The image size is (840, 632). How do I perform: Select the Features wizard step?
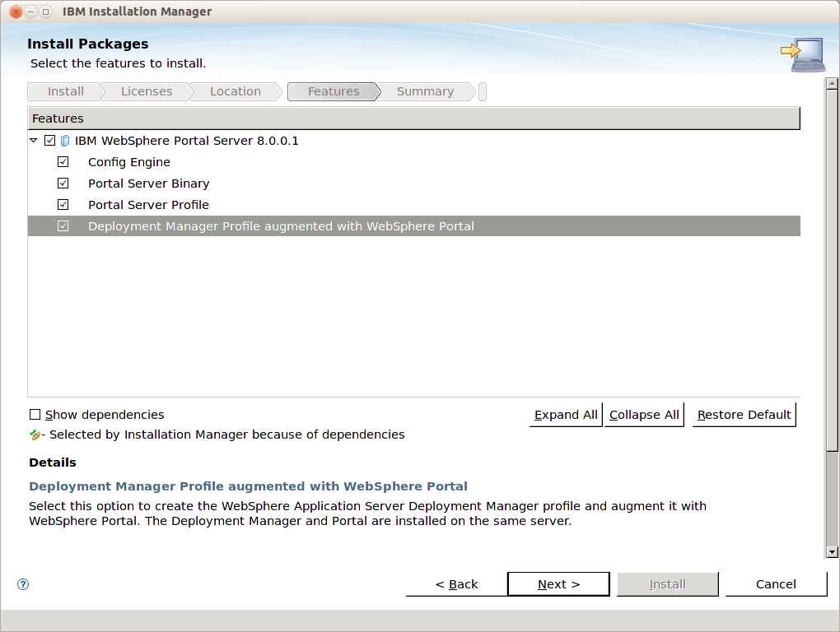[x=334, y=91]
